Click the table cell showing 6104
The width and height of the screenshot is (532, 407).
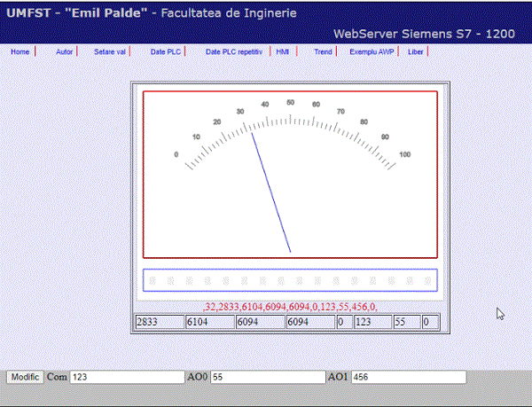click(208, 322)
